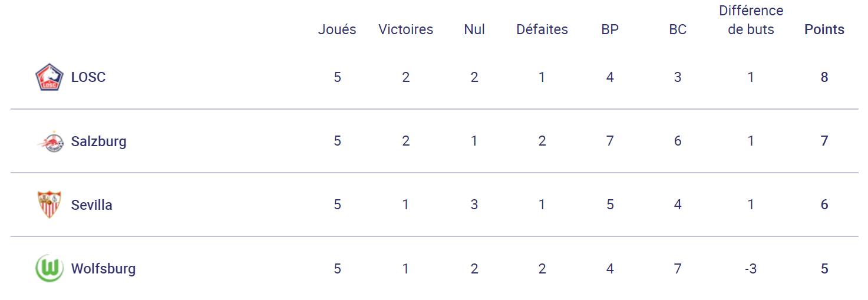Click the Sevilla club crest icon

click(49, 205)
